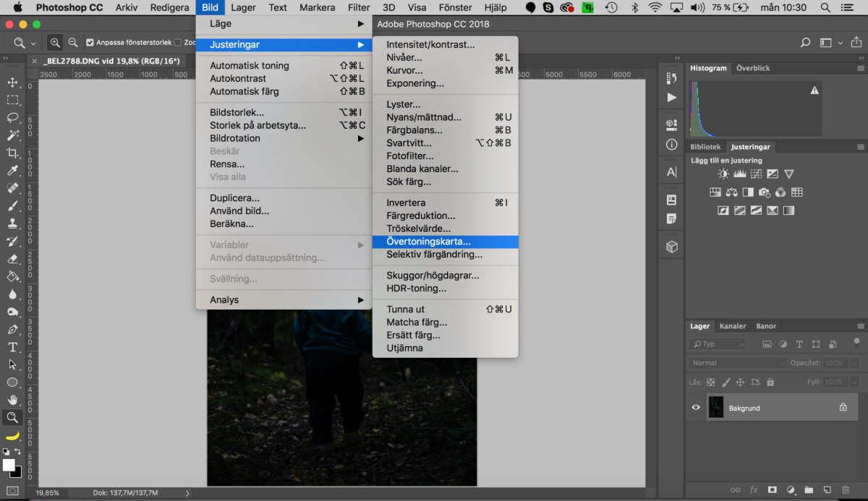Add a Levels adjustment from Justeringar panel
The width and height of the screenshot is (868, 501).
(x=740, y=174)
